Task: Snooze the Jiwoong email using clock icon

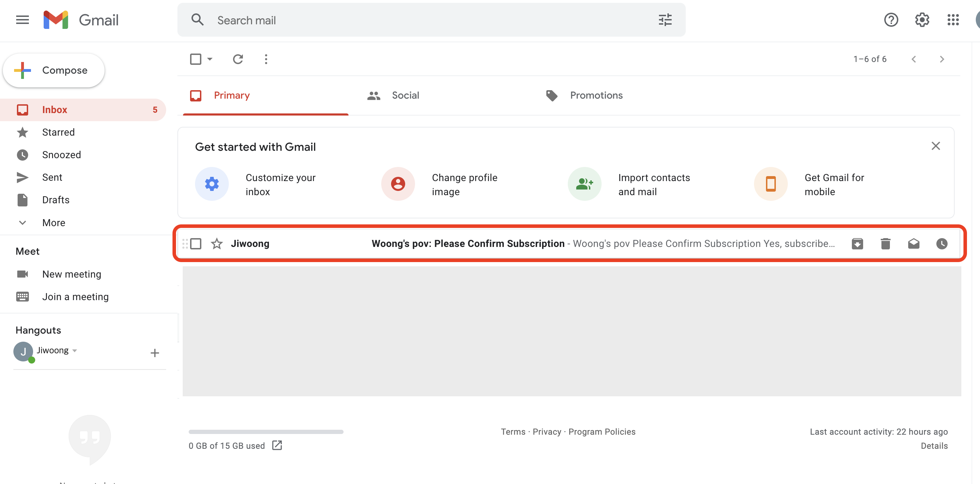Action: point(942,244)
